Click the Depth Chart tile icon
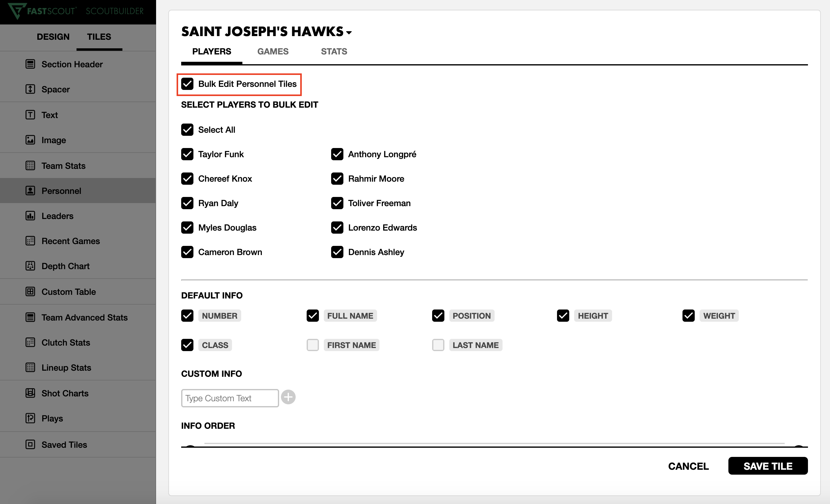The image size is (830, 504). [30, 266]
